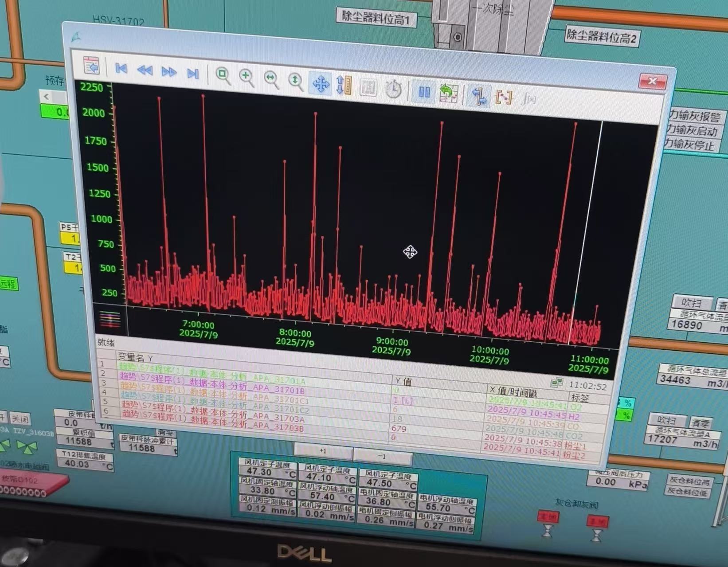
Task: Toggle the pause/start trend update button
Action: point(424,92)
